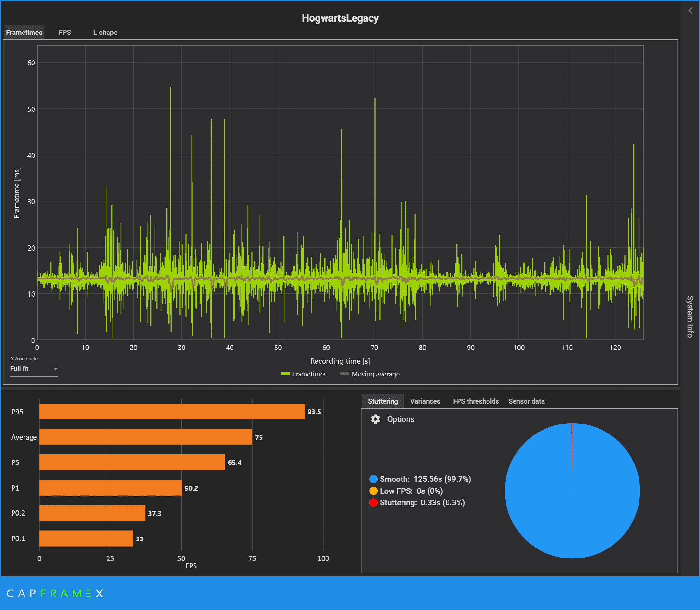This screenshot has width=700, height=610.
Task: Open the FPS thresholds tab
Action: [476, 401]
